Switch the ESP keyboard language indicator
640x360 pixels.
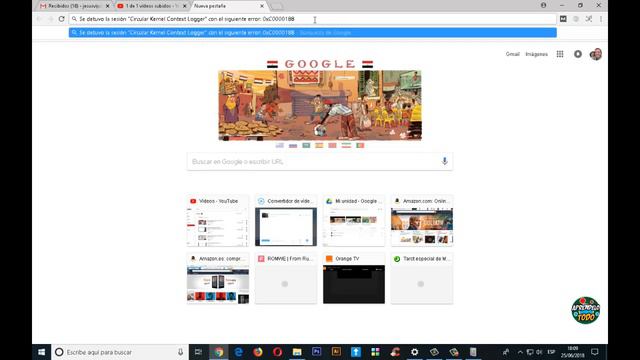(551, 352)
